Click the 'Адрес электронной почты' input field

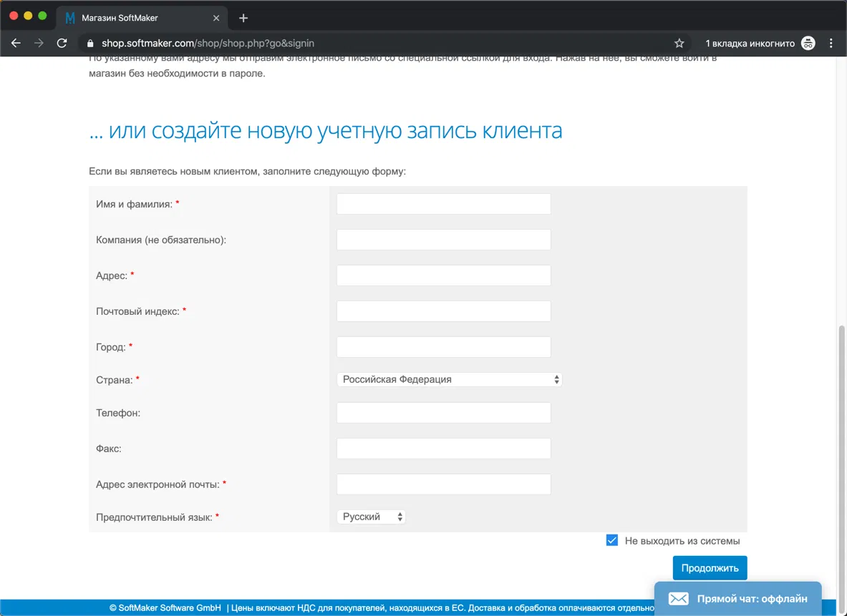(x=443, y=484)
